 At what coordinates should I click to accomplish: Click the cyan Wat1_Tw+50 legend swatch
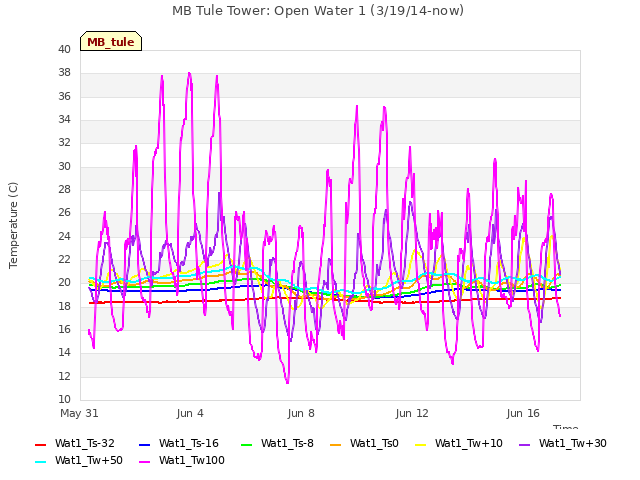(x=40, y=462)
